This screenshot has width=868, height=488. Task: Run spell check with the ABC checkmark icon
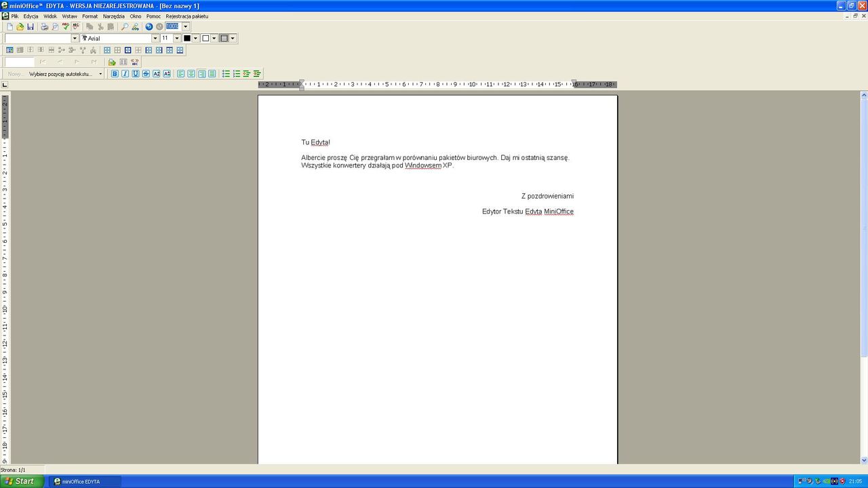66,26
